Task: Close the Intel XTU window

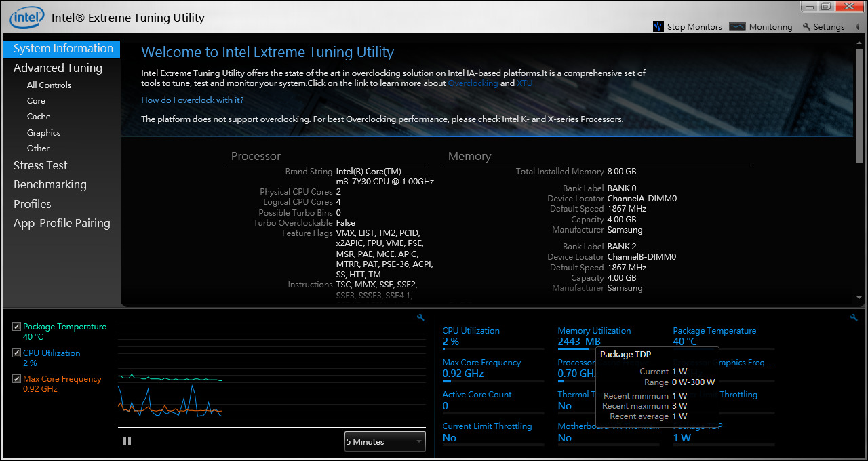Action: click(848, 6)
